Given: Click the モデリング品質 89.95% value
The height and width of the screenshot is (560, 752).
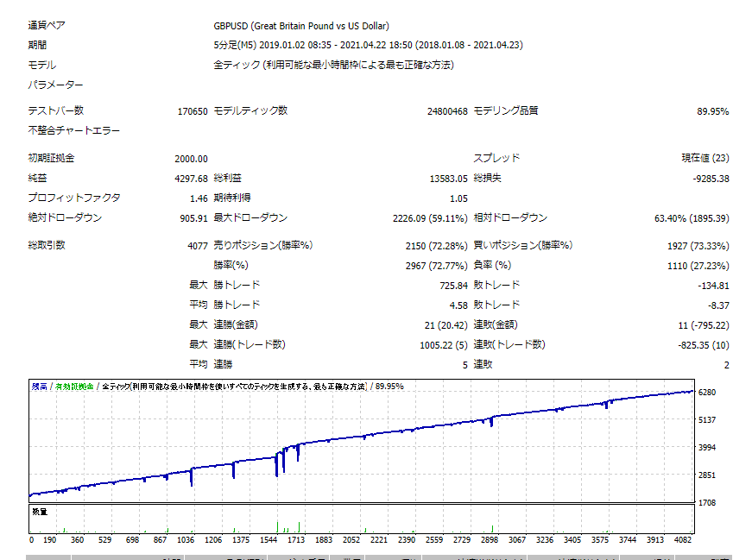Looking at the screenshot, I should tap(712, 111).
